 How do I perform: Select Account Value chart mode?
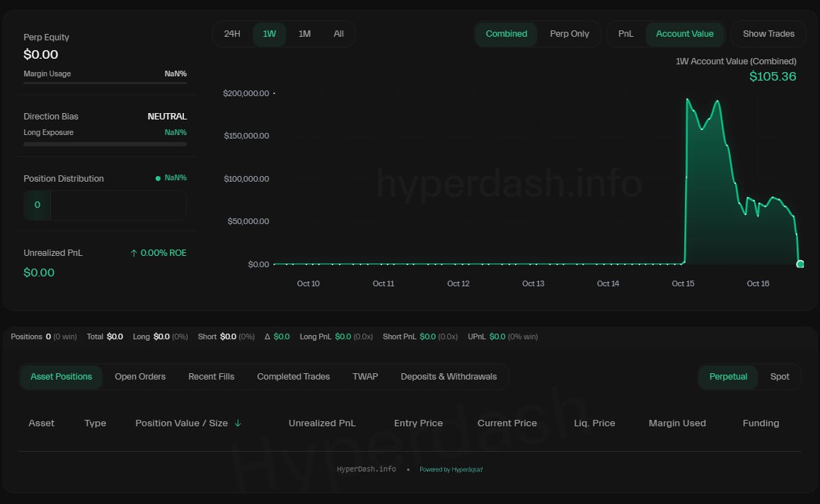point(684,34)
